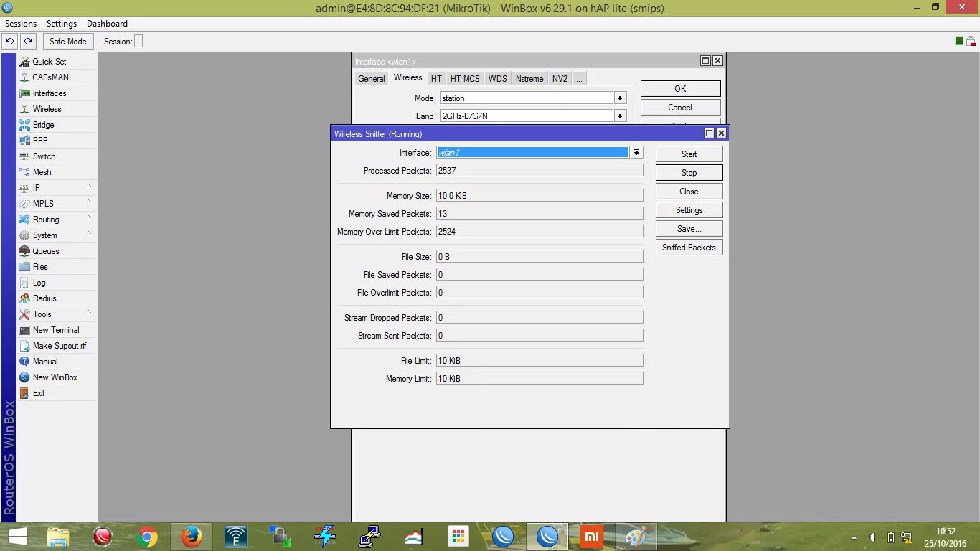Open the Band dropdown in the wlan1 window
Screen dimensions: 980x551
click(x=621, y=116)
